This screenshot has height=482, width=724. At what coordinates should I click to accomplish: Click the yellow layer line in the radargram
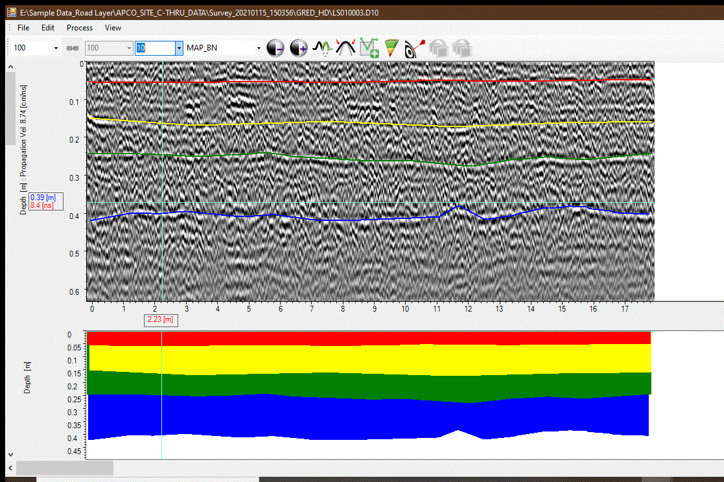click(369, 123)
